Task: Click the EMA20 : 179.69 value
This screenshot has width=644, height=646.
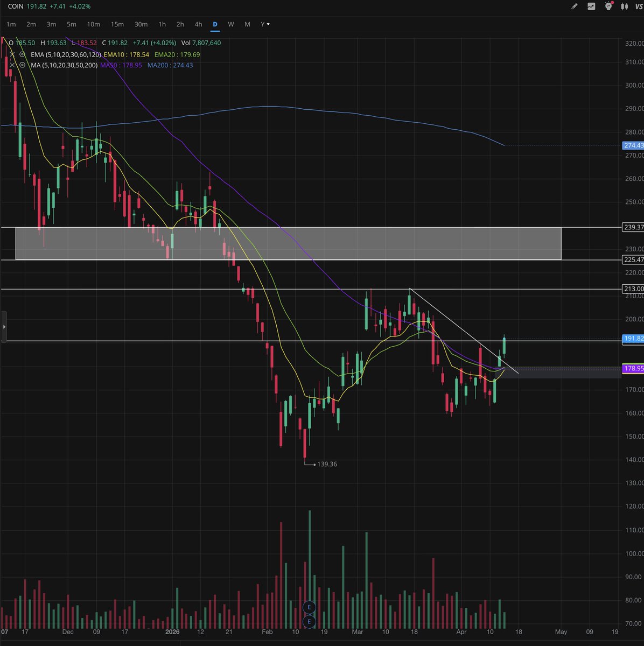Action: [177, 54]
